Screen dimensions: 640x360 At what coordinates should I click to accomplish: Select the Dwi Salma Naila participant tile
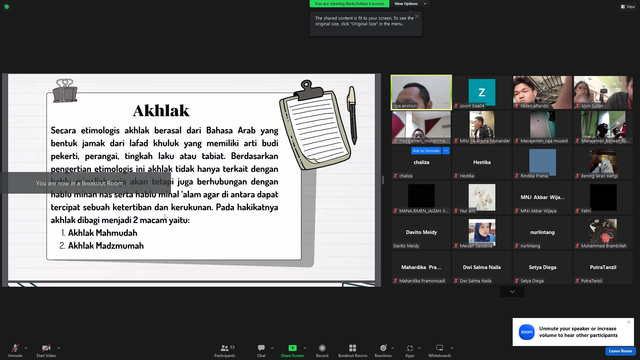(x=482, y=267)
